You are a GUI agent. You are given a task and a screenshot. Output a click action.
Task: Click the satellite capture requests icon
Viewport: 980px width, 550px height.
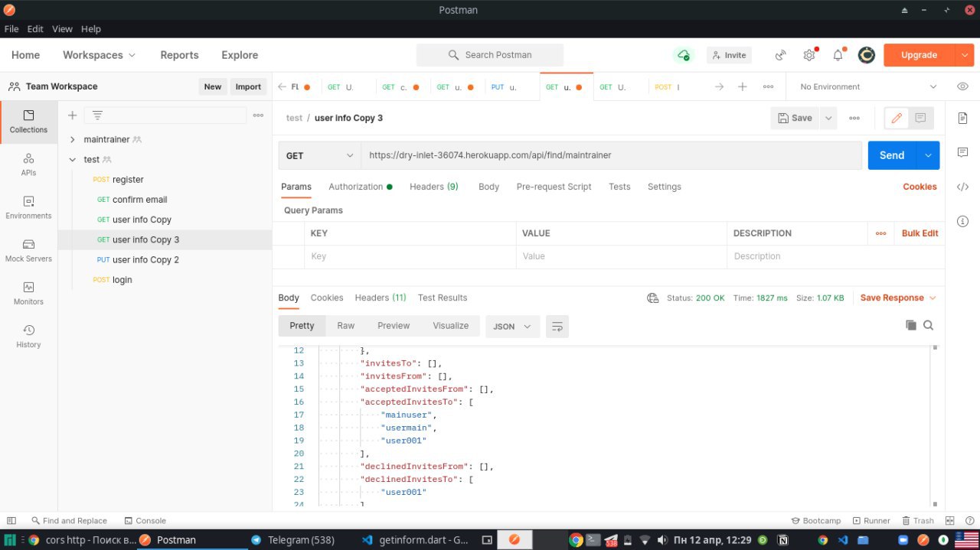point(781,55)
